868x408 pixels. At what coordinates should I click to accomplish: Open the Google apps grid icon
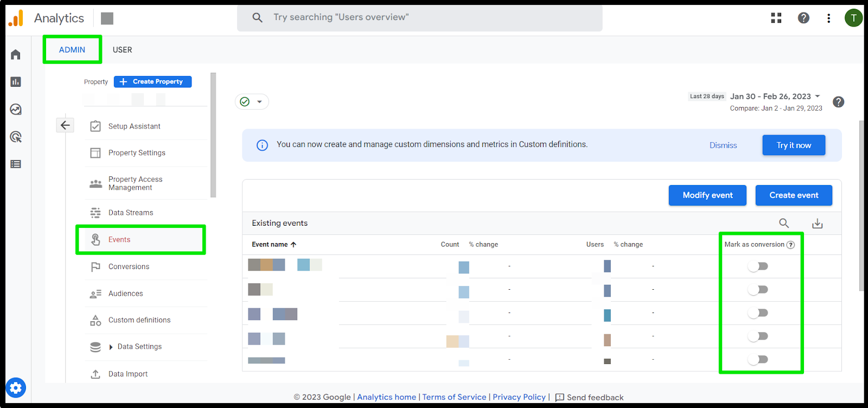(x=776, y=18)
